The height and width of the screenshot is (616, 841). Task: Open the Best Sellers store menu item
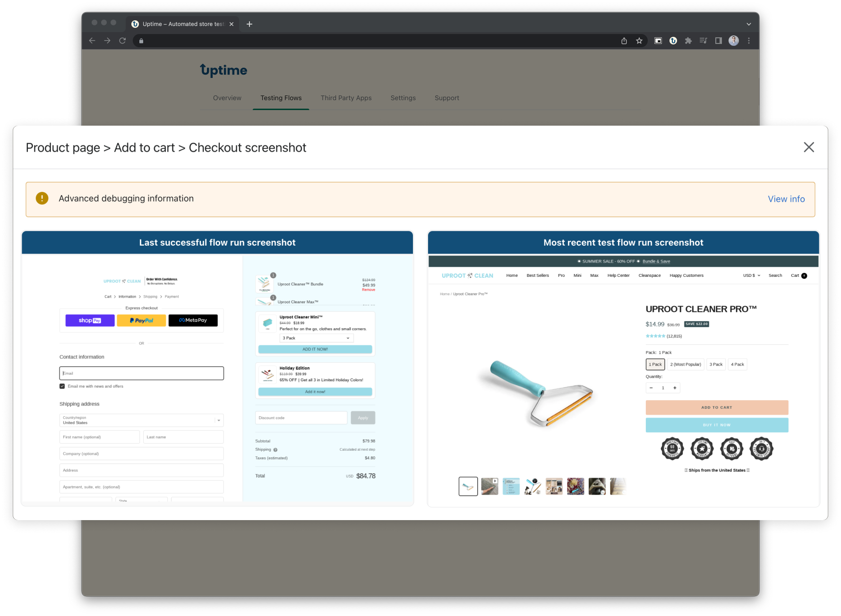coord(538,275)
